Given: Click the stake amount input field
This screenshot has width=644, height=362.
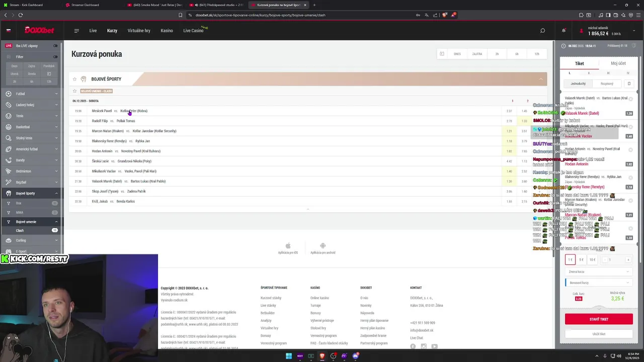Looking at the screenshot, I should (x=616, y=259).
